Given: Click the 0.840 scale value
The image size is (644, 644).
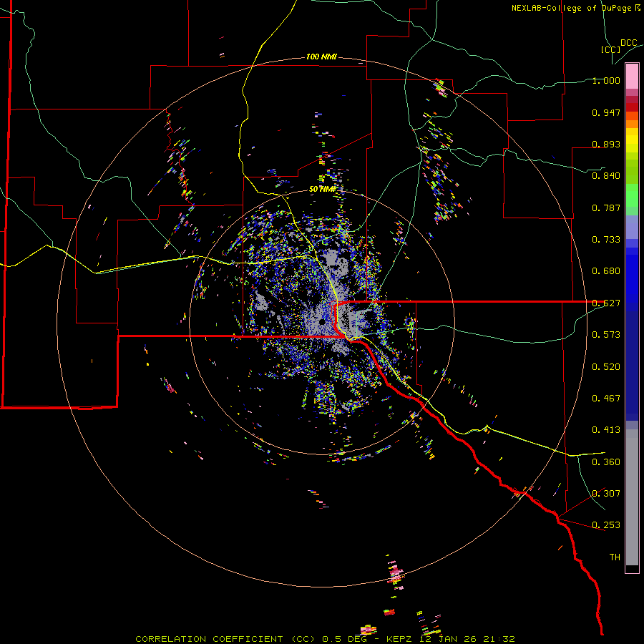Looking at the screenshot, I should tap(606, 176).
